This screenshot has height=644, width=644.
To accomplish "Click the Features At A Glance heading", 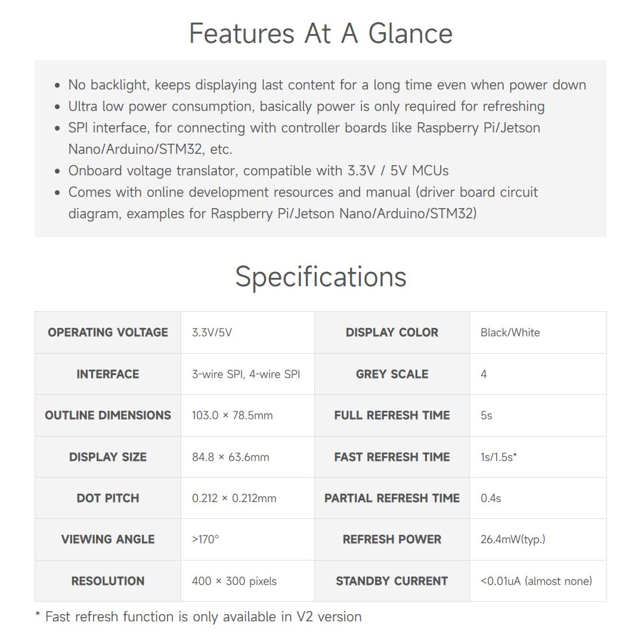I will pos(321,33).
